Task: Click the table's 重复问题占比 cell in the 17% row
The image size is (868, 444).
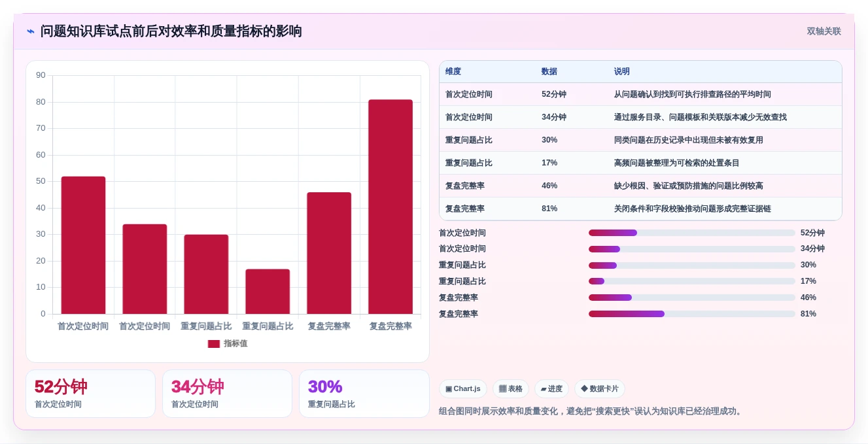Action: click(x=469, y=163)
